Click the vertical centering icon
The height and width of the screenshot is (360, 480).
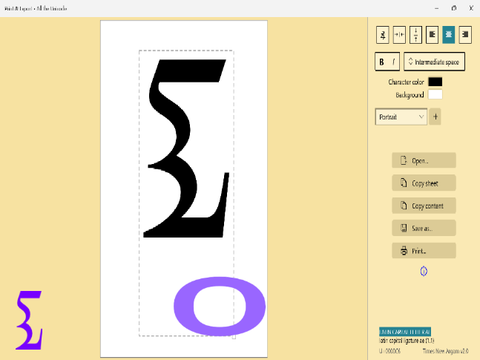pos(416,35)
